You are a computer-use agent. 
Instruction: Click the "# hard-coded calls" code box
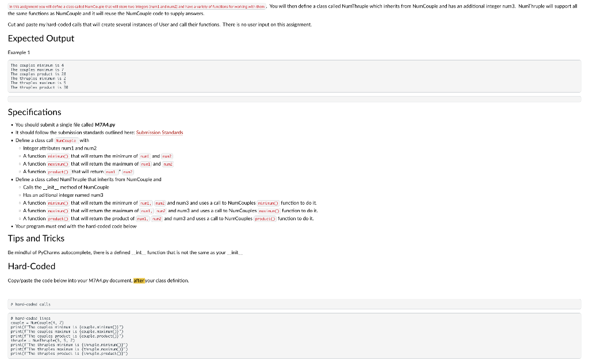point(294,304)
